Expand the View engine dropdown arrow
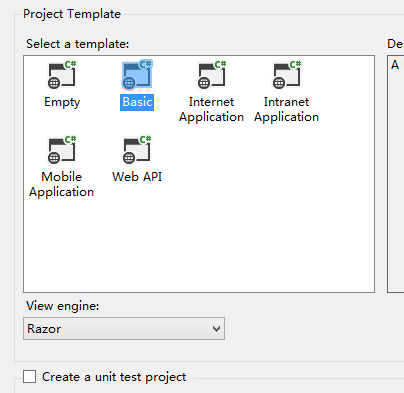 (x=216, y=329)
